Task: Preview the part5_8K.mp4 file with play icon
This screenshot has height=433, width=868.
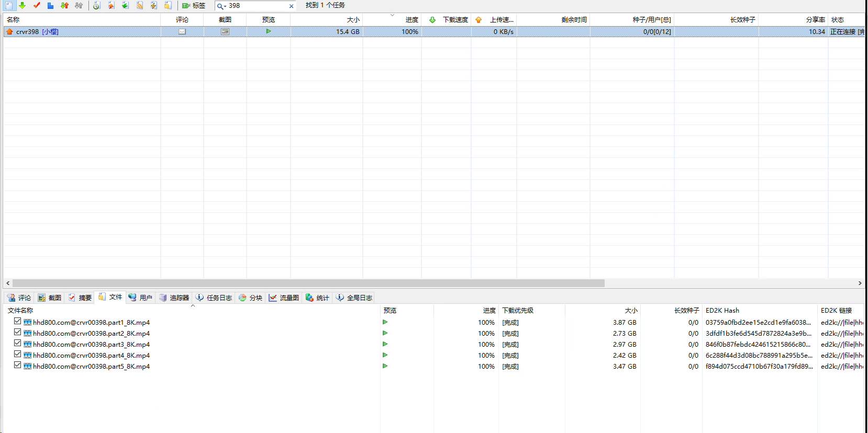Action: tap(385, 366)
